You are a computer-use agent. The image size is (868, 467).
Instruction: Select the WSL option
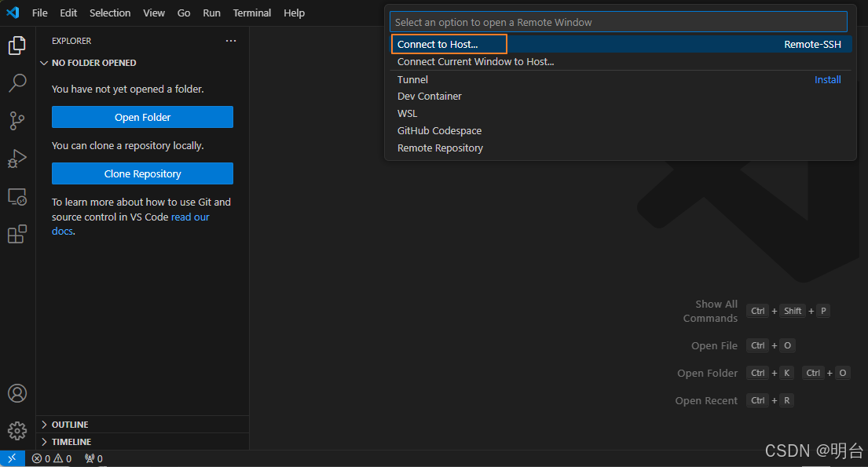[621, 114]
